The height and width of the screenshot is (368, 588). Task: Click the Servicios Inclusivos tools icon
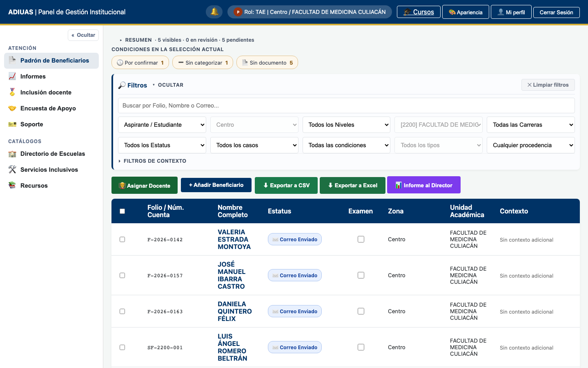pos(12,170)
